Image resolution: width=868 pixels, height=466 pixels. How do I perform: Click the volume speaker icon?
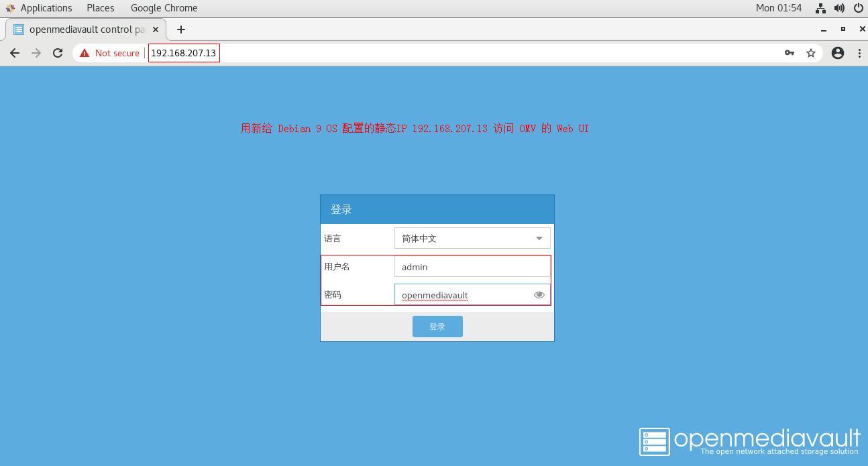839,8
